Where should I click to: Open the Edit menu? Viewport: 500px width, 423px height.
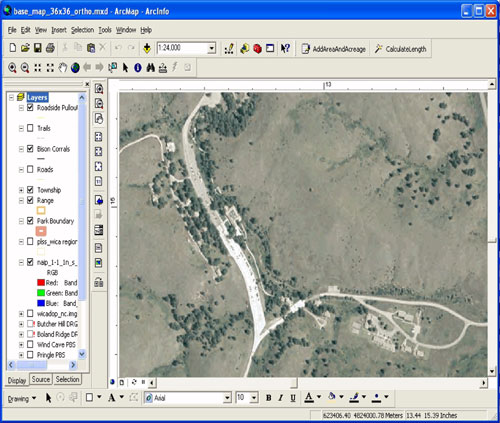(x=25, y=30)
